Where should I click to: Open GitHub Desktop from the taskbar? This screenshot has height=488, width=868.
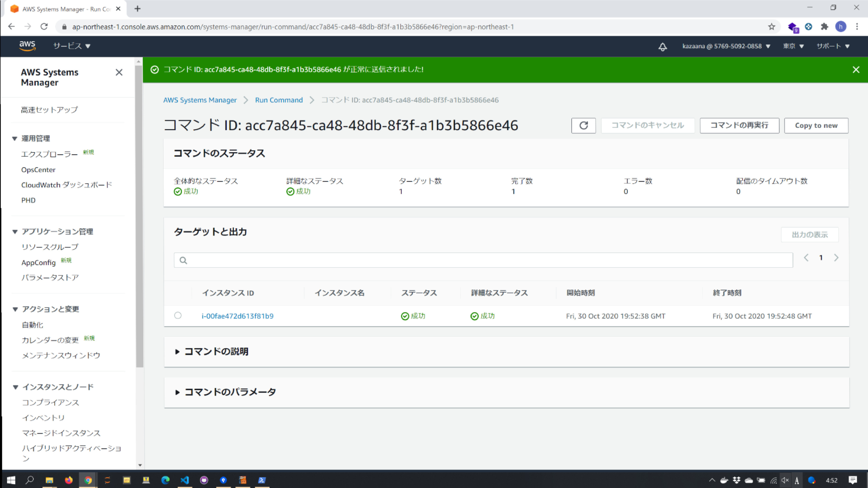204,480
